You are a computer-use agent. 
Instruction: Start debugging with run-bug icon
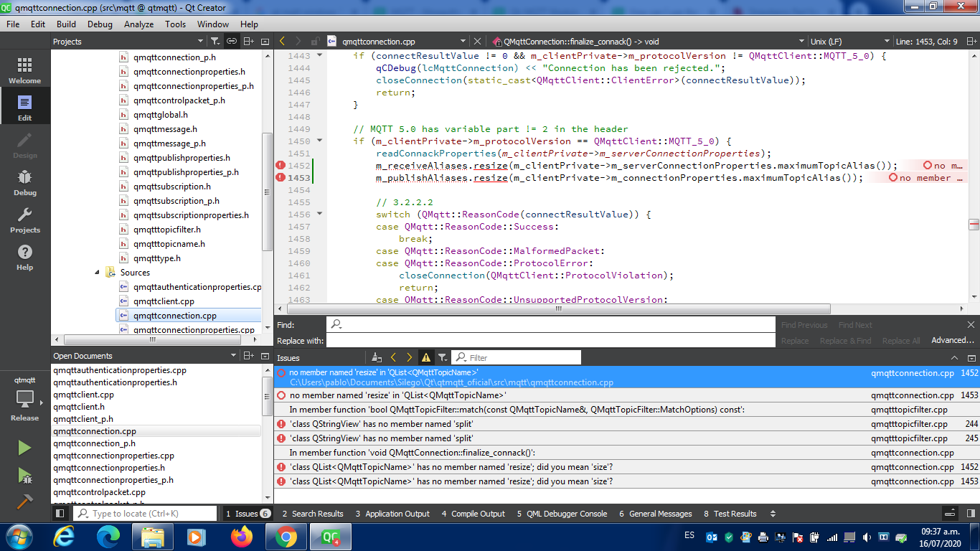(x=24, y=475)
